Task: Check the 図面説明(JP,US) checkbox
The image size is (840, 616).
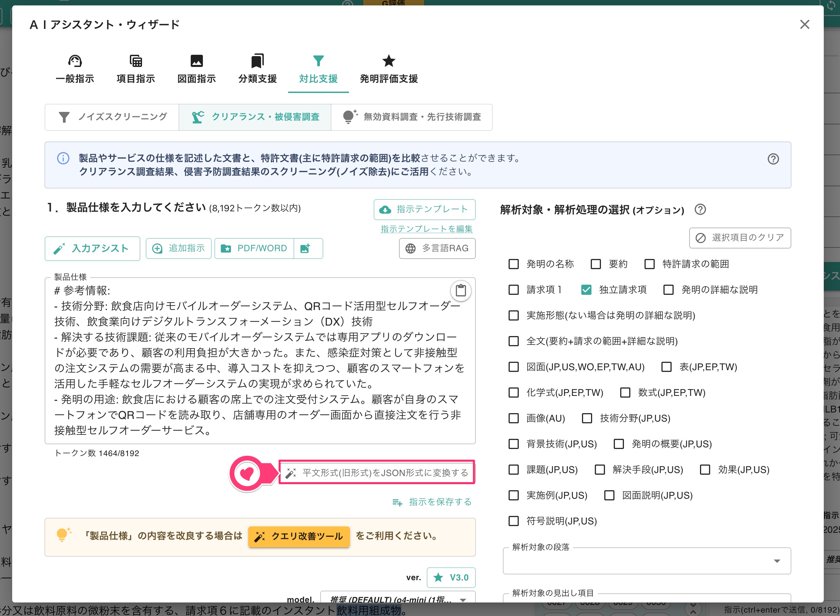Action: click(609, 496)
